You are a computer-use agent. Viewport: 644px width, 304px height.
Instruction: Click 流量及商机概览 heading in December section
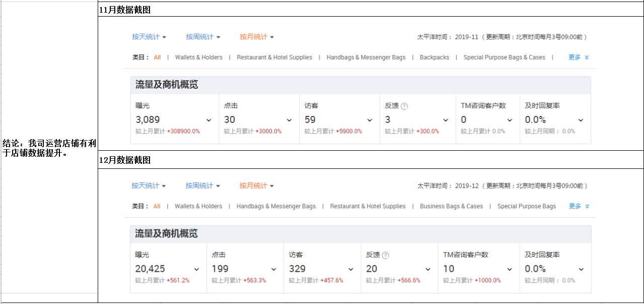[166, 233]
